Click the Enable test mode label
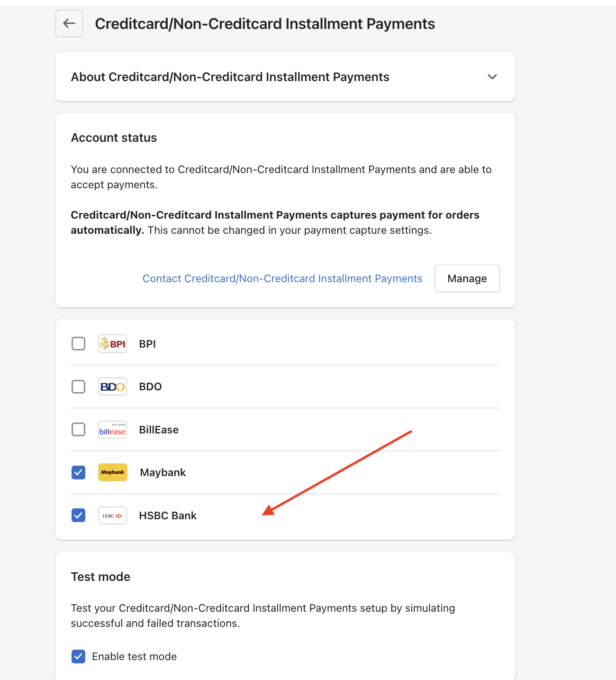Screen dimensions: 616x680 (x=134, y=656)
